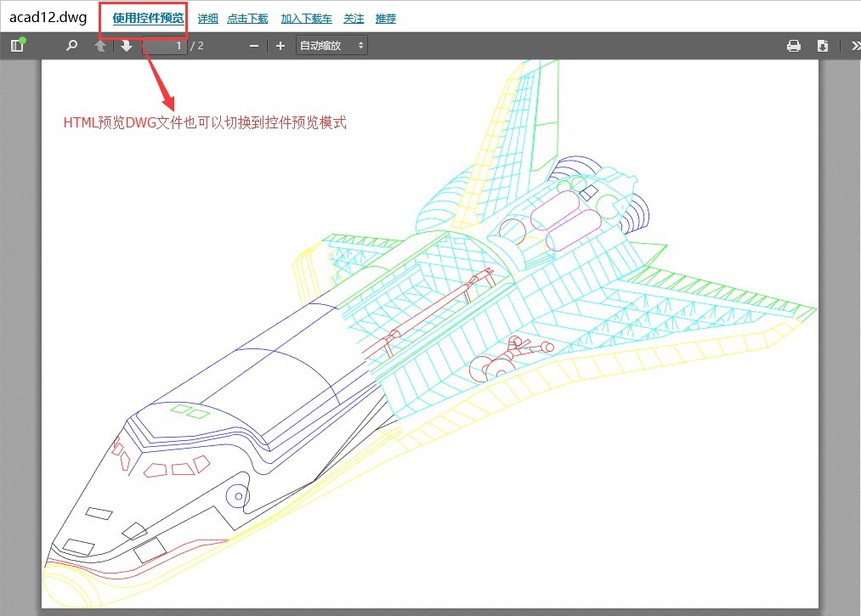
Task: Add file to cart via 加入下载车
Action: tap(306, 17)
